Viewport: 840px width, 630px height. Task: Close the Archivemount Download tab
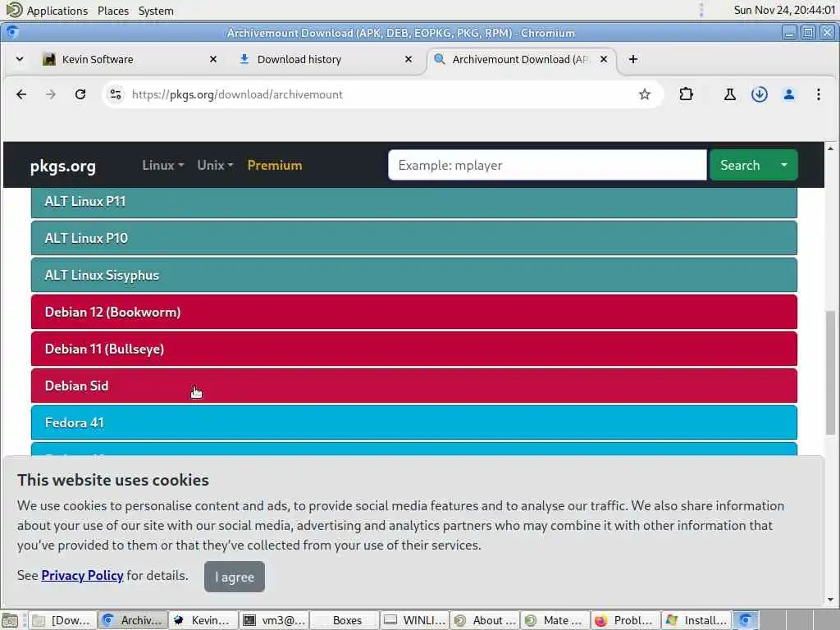click(604, 59)
